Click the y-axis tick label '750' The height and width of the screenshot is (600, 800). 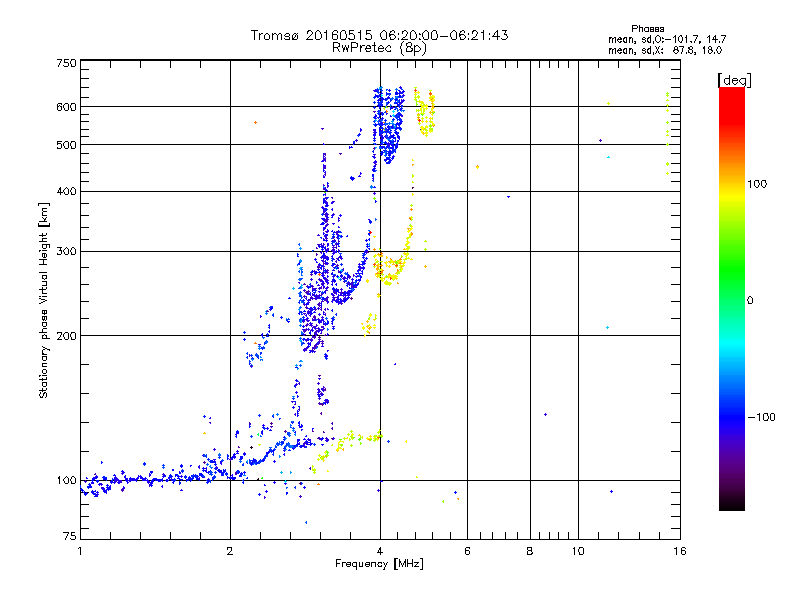click(66, 63)
